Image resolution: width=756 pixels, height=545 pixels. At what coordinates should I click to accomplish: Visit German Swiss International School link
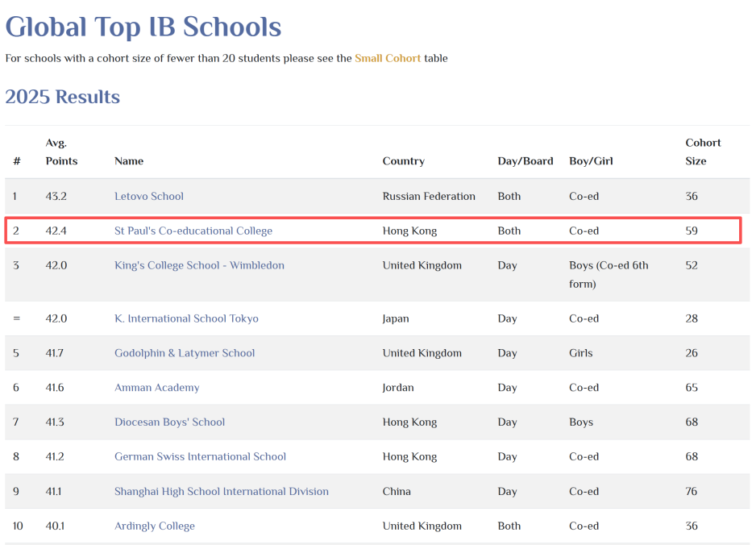pos(200,456)
